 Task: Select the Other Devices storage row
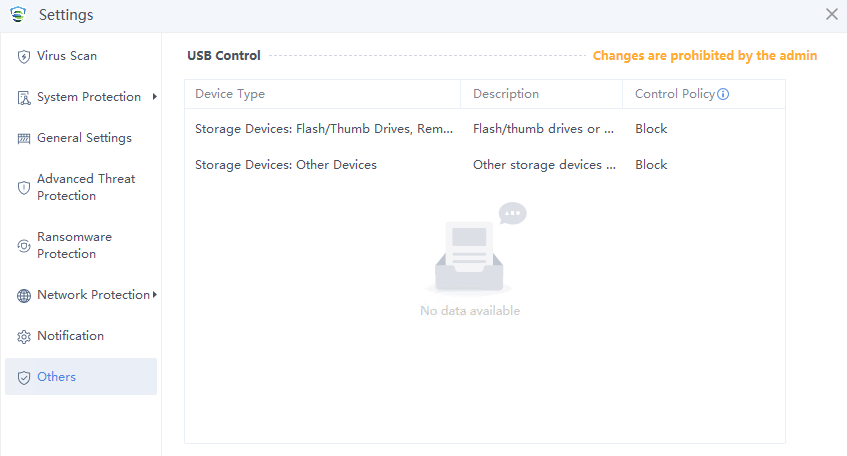coord(286,165)
